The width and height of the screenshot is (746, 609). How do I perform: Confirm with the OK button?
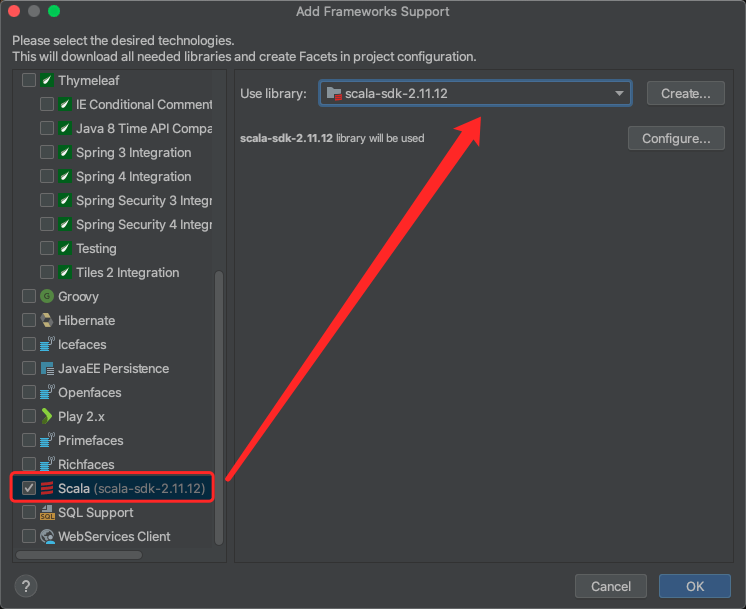695,586
